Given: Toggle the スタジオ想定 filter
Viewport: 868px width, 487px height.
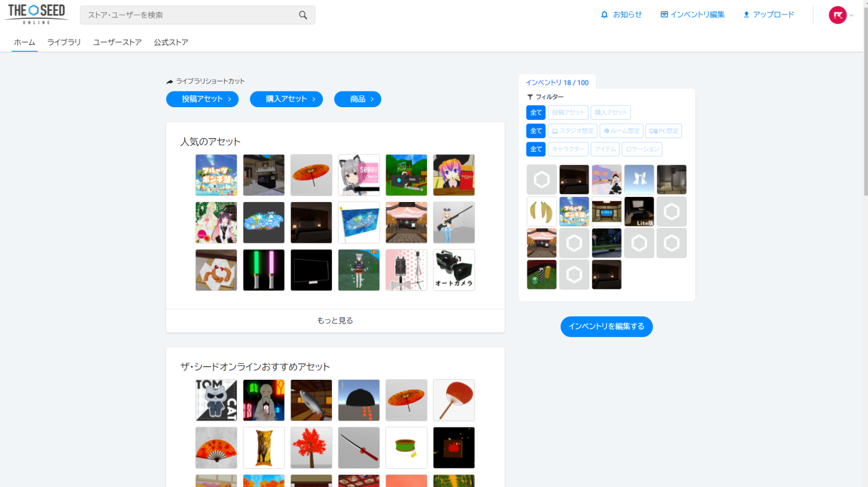Looking at the screenshot, I should click(573, 131).
